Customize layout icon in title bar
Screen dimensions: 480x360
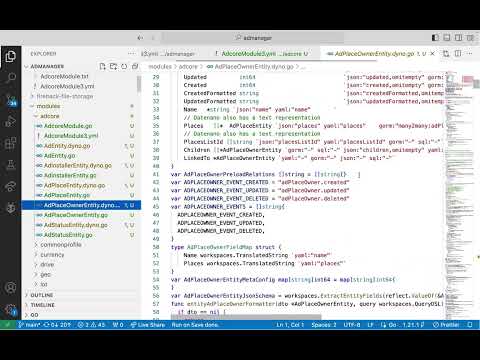click(x=470, y=38)
